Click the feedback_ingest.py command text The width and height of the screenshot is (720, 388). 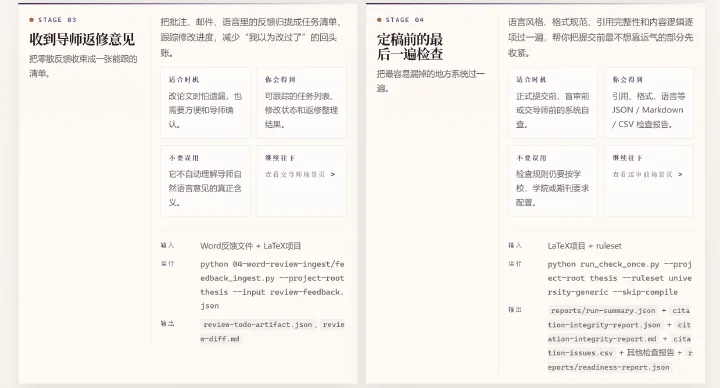(x=272, y=285)
